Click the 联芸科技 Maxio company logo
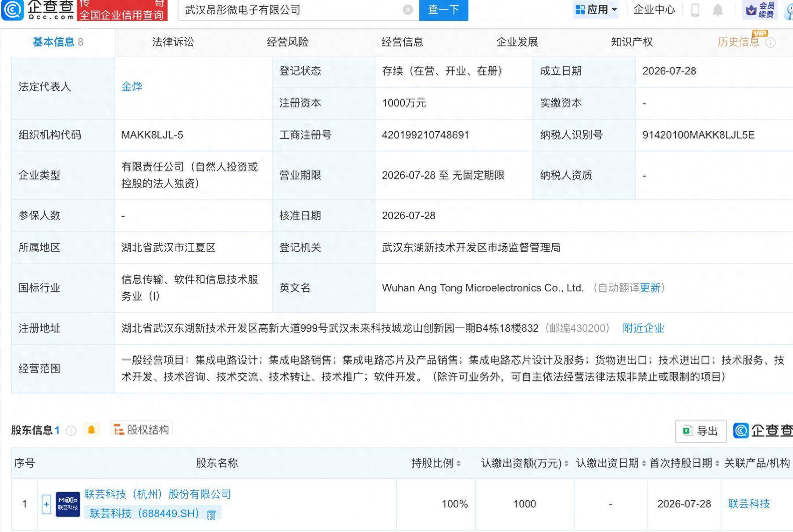This screenshot has height=532, width=793. point(68,504)
